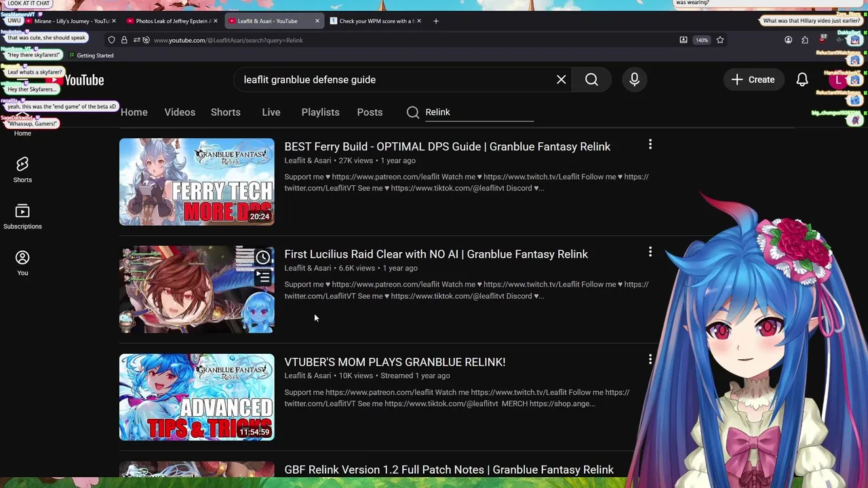The width and height of the screenshot is (868, 488).
Task: Switch to Photos Leak of Jeffrey Epstein tab
Action: pos(172,21)
